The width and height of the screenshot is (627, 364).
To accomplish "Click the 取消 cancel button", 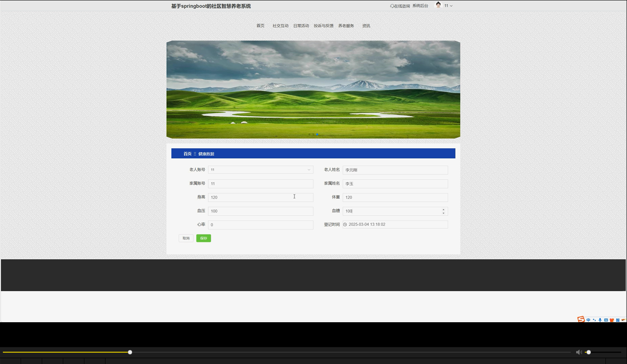I will (186, 238).
